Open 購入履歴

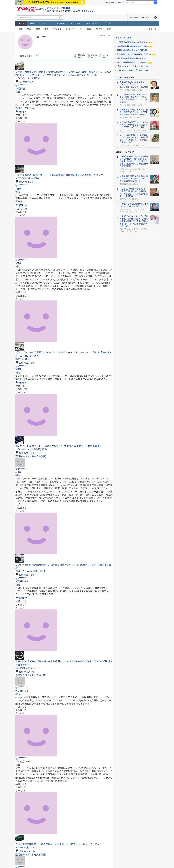click(x=146, y=18)
